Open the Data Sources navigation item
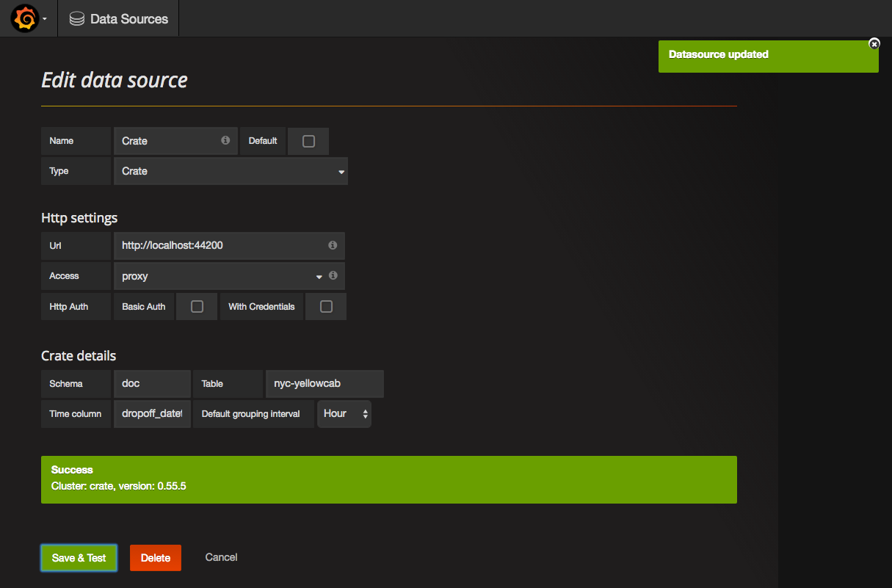The width and height of the screenshot is (892, 588). click(x=118, y=19)
